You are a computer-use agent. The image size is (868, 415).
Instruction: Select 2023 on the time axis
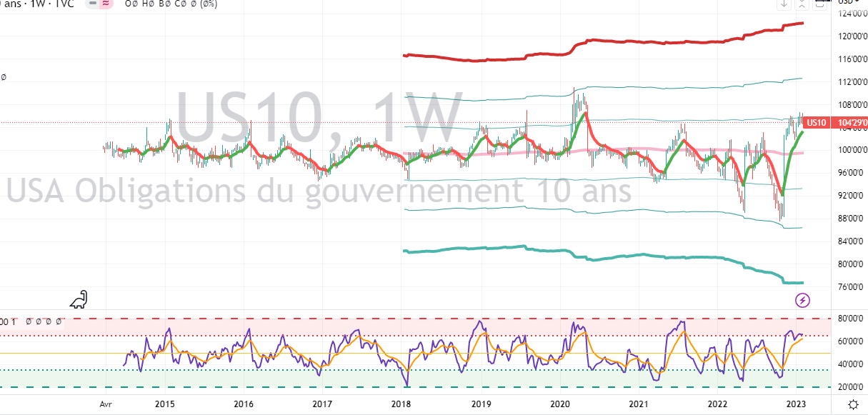click(x=795, y=403)
